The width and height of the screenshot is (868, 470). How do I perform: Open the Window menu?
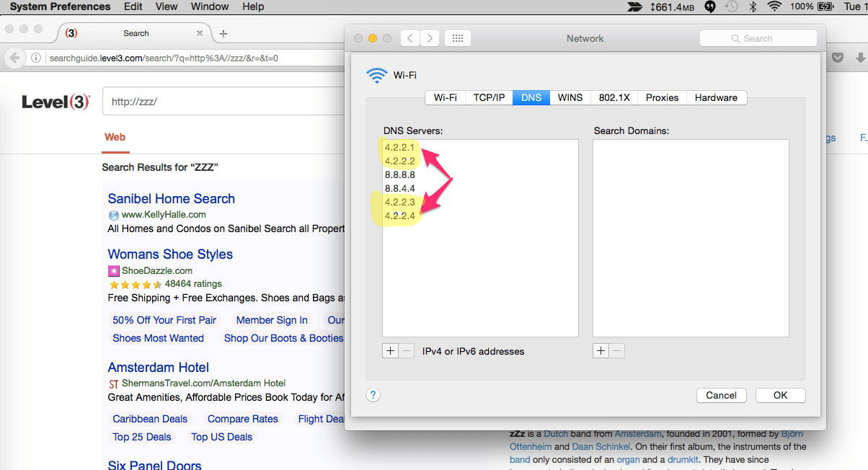point(210,6)
